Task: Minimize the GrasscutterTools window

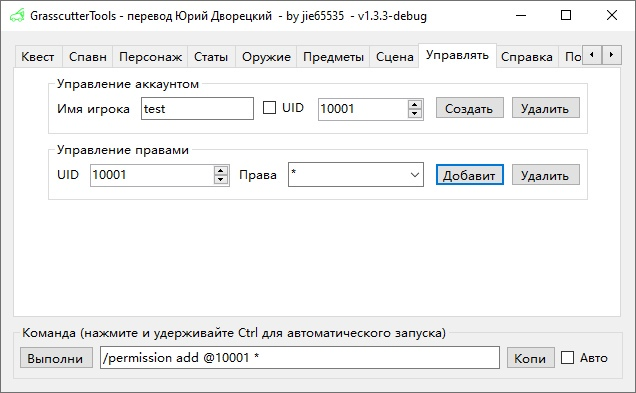Action: [521, 16]
